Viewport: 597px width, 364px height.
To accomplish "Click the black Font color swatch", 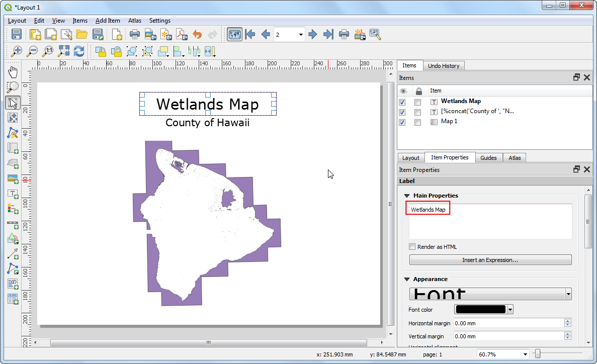I will pyautogui.click(x=480, y=310).
